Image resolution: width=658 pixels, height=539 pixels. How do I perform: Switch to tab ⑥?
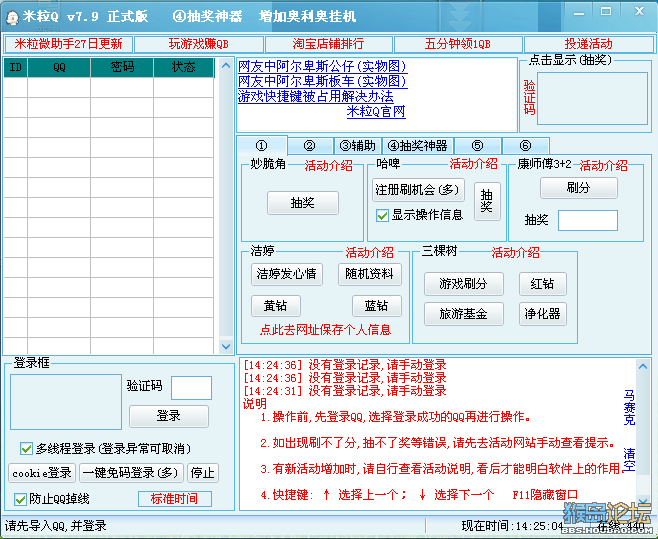click(x=525, y=146)
